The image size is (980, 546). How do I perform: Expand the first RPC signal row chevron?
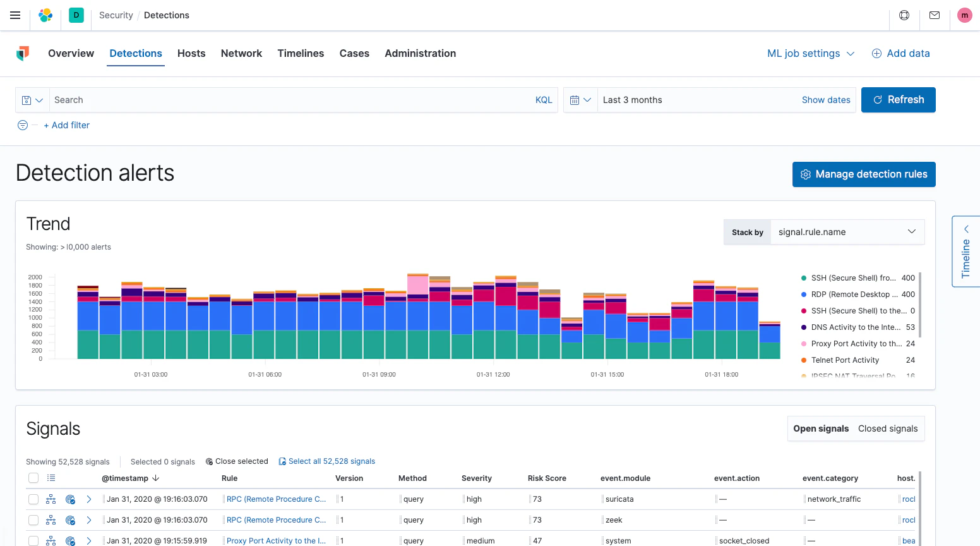point(88,499)
